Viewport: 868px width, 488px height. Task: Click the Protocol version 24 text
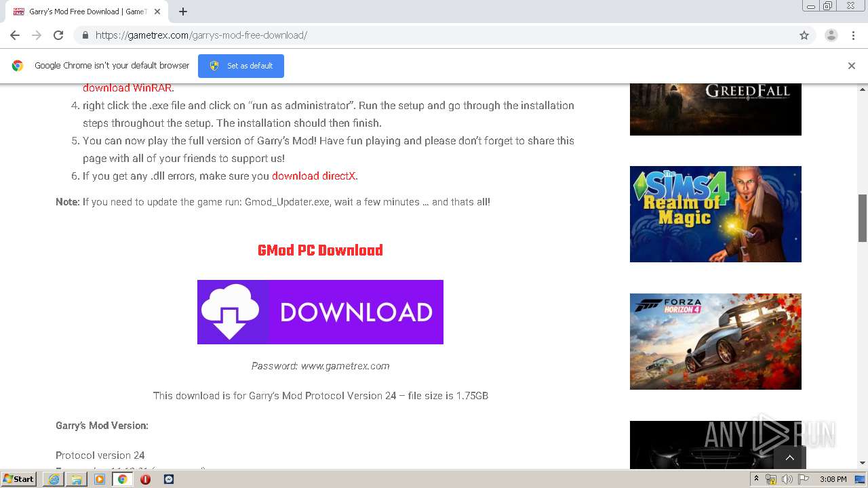click(100, 455)
